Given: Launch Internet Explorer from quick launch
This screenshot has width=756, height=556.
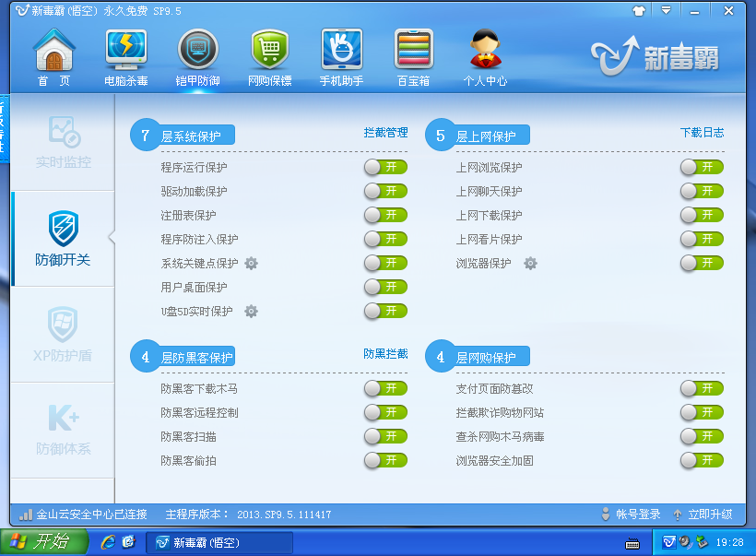Looking at the screenshot, I should (x=108, y=542).
